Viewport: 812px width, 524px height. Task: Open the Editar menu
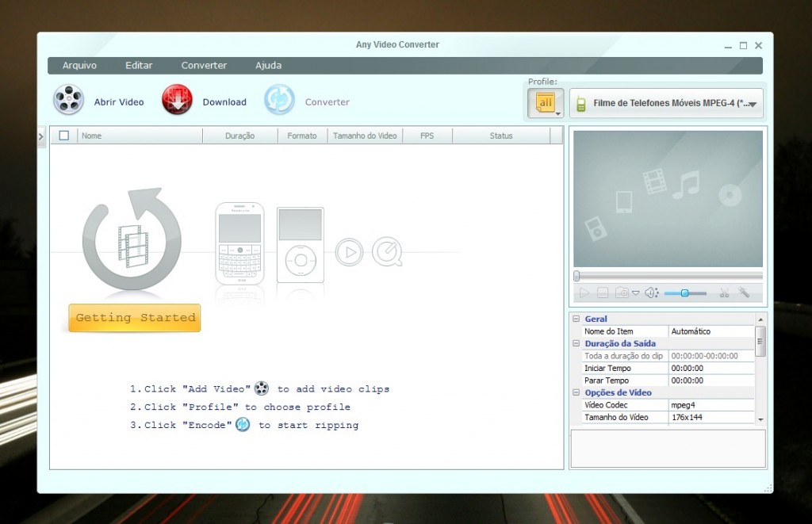139,65
